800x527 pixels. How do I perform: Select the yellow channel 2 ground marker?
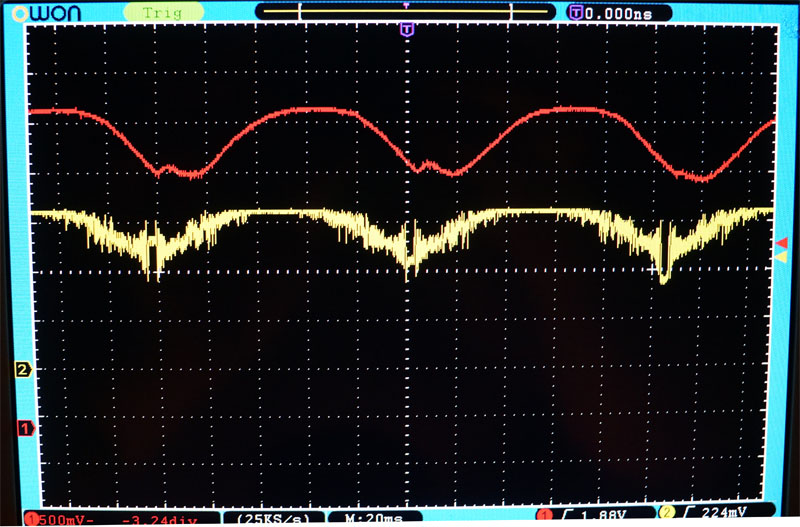22,370
